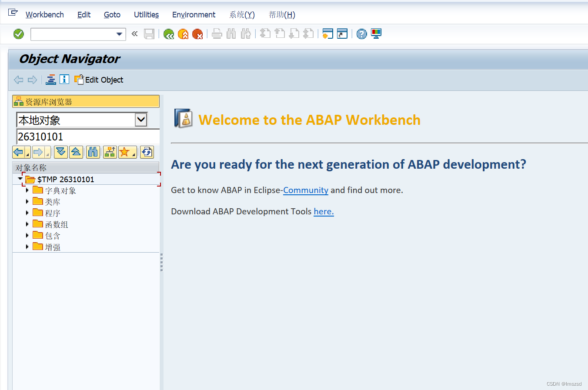Click the 对象名称 column header

86,167
